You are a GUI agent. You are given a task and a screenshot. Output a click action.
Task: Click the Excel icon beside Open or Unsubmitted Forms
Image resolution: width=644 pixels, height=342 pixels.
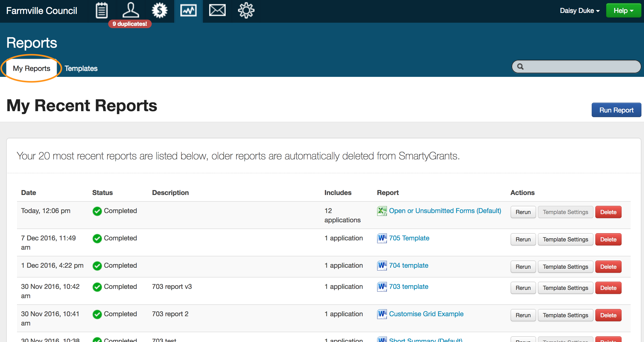point(382,211)
